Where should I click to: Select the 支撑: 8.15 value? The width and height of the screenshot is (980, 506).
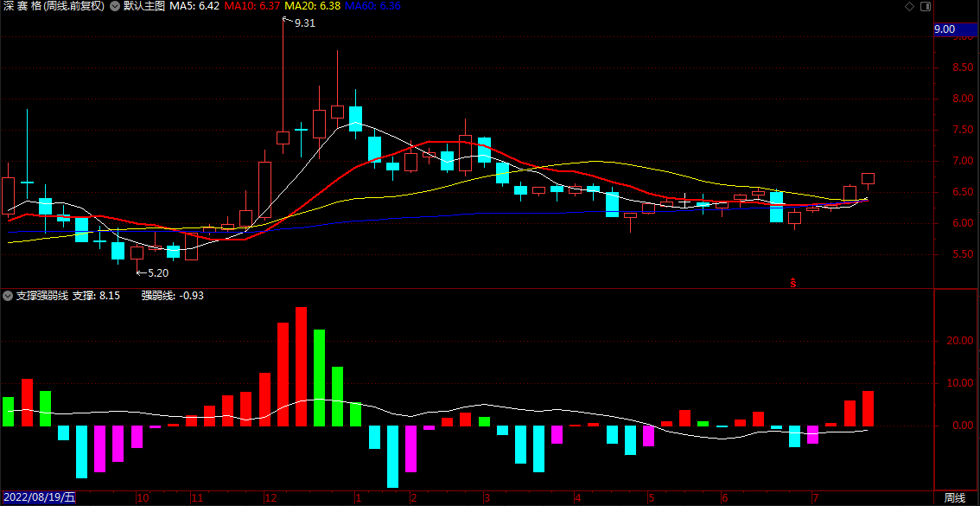[x=96, y=295]
